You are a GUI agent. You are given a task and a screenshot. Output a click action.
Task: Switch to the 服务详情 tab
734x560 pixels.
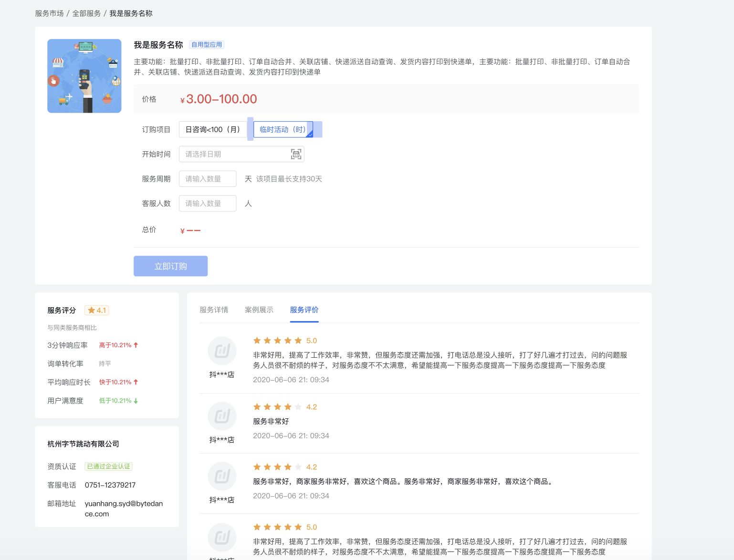(x=214, y=310)
